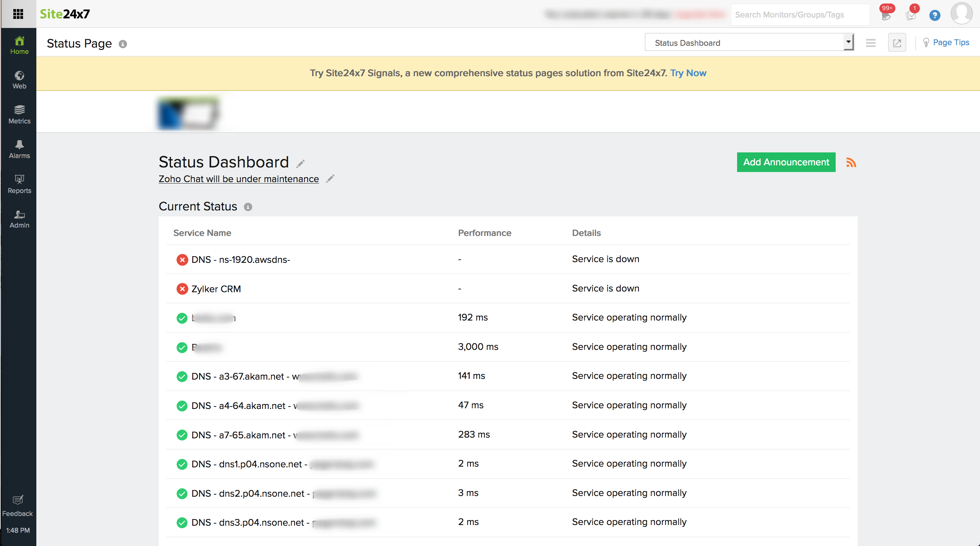Viewport: 980px width, 546px height.
Task: Click the 283 ms performance value
Action: (474, 434)
